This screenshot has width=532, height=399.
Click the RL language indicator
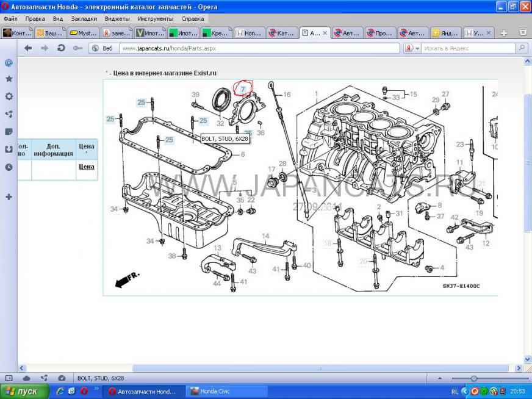(x=455, y=392)
